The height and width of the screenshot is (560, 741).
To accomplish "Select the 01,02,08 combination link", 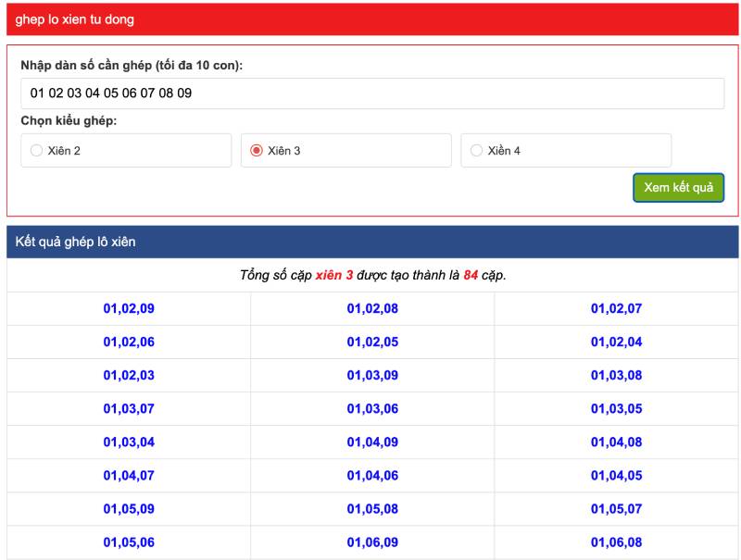I will (x=372, y=309).
